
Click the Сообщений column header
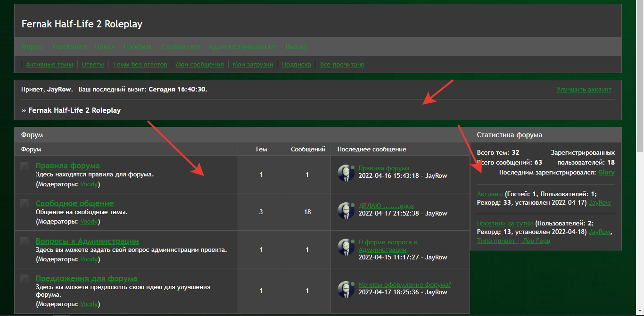tap(308, 149)
